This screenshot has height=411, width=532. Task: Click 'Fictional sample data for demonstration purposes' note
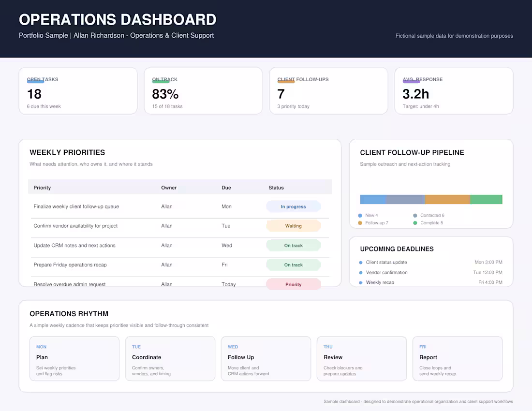454,36
